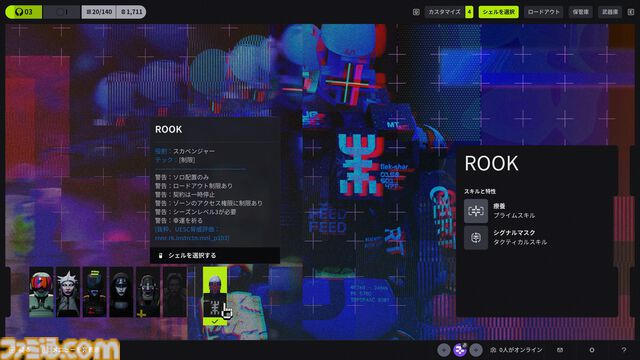Click the icon beside シェルを選択する

click(160, 256)
